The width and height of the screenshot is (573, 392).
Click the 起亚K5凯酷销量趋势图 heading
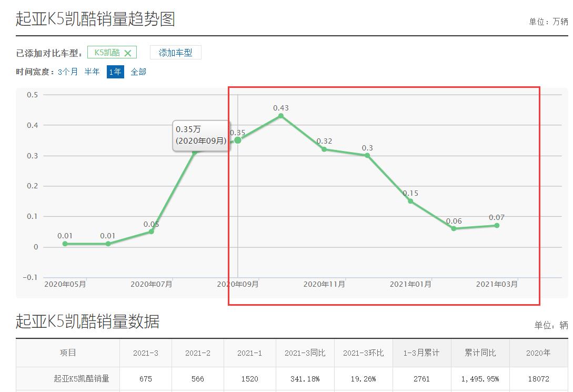(95, 19)
